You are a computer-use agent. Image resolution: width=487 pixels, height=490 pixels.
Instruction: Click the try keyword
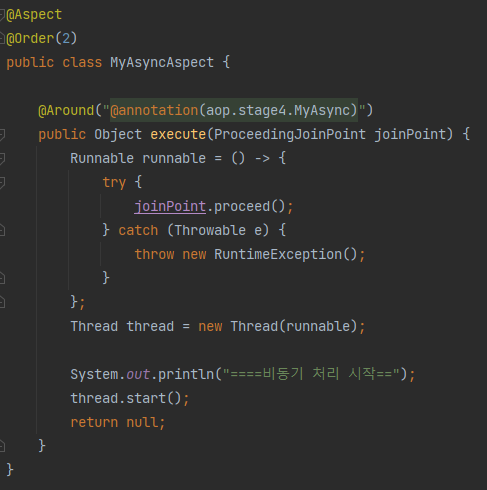(x=114, y=183)
